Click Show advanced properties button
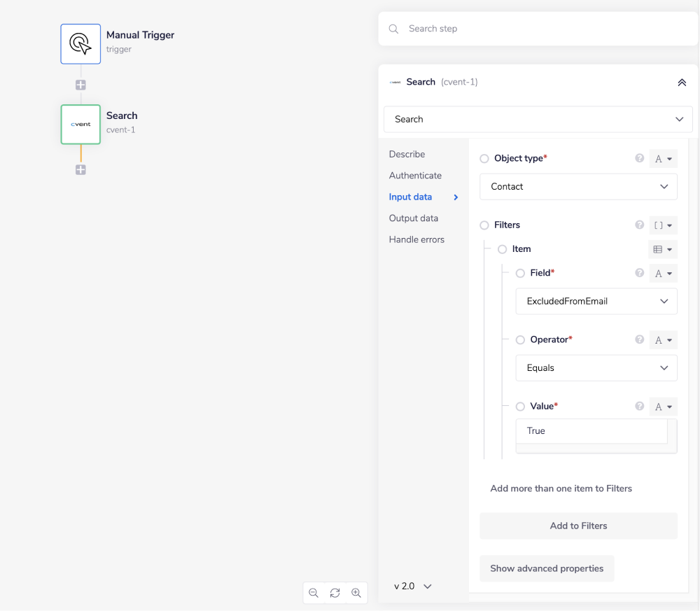 pos(546,568)
